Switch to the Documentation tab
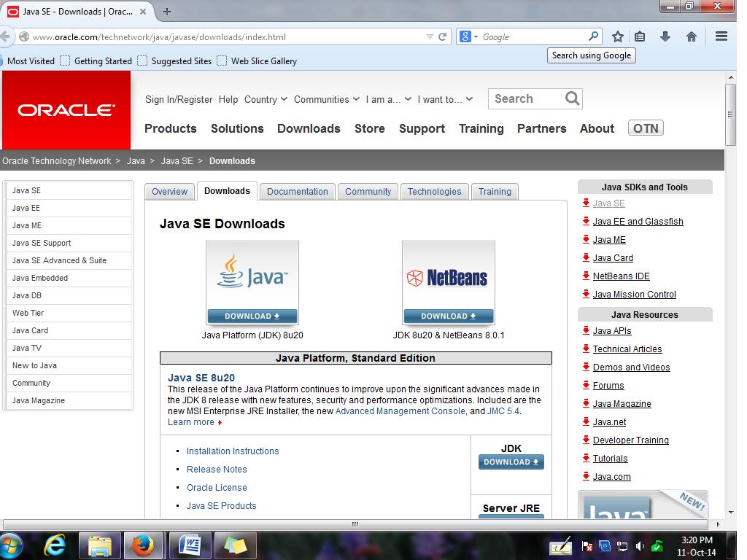 coord(298,192)
